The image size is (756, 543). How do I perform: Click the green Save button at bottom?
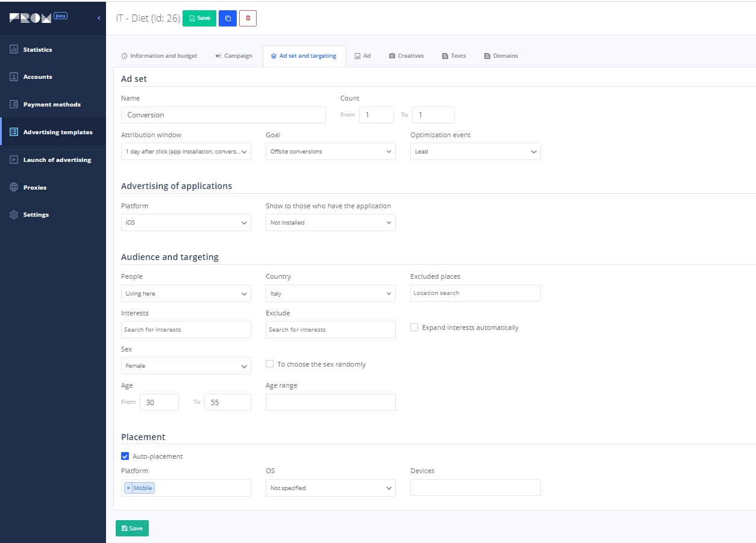[x=132, y=528]
